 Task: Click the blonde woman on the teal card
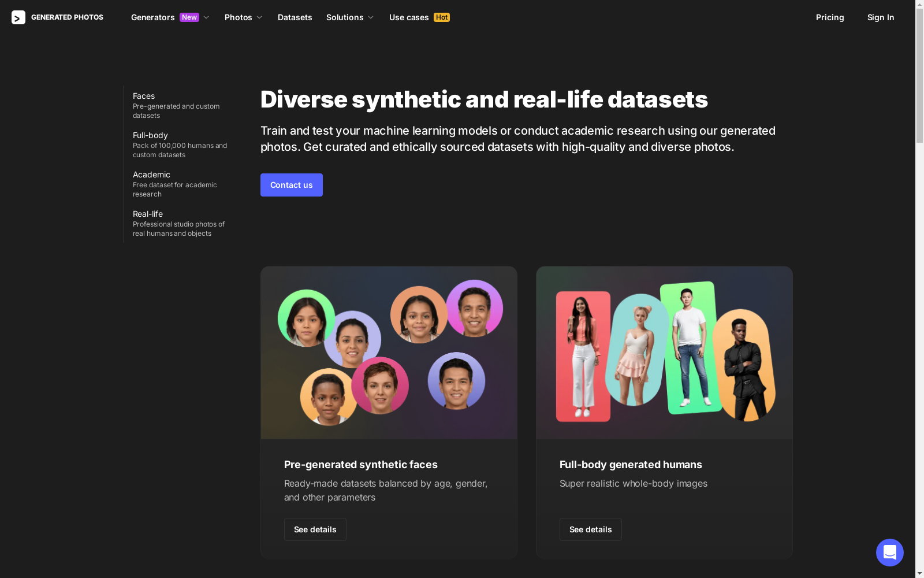pos(637,350)
